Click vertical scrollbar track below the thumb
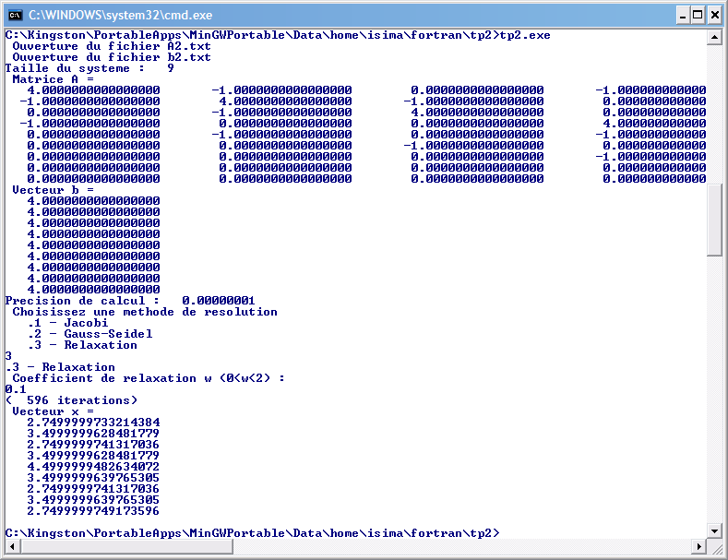728x560 pixels. 714,387
